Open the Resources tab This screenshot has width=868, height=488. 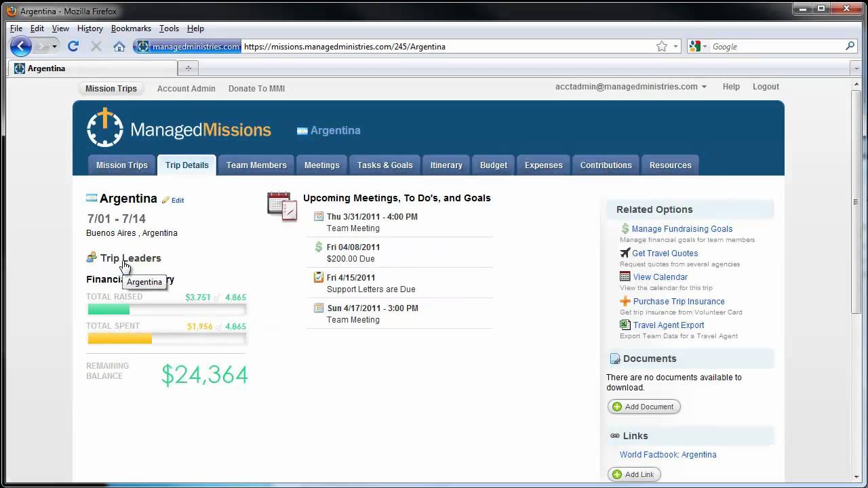tap(670, 165)
